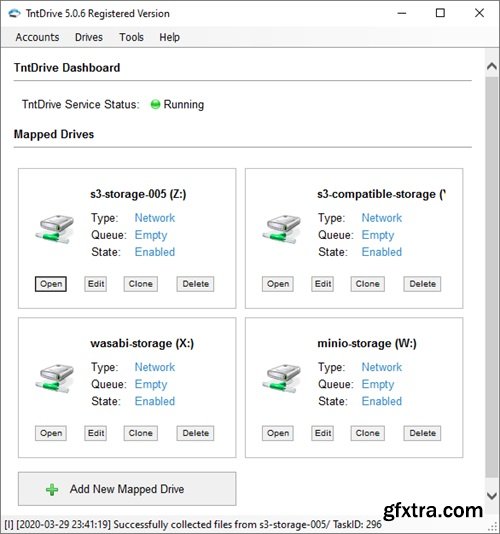500x534 pixels.
Task: Clone the wasabi-storage (X:) drive
Action: 140,433
